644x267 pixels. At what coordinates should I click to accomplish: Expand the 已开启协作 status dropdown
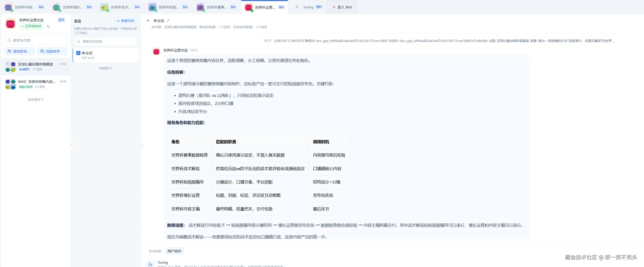tap(31, 26)
